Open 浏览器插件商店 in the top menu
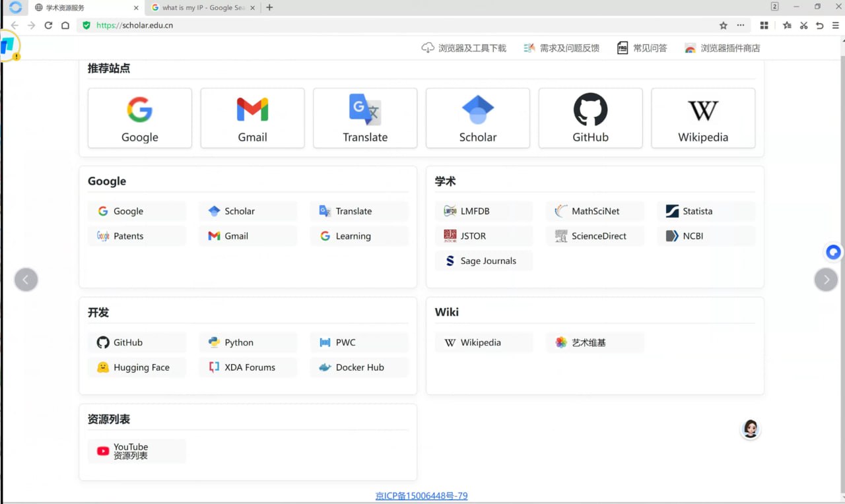Image resolution: width=845 pixels, height=504 pixels. coord(722,48)
